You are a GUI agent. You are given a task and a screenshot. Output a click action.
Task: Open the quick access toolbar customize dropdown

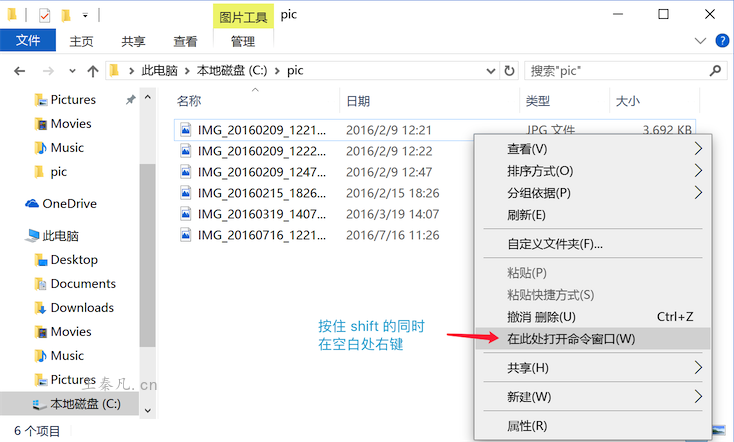click(85, 15)
